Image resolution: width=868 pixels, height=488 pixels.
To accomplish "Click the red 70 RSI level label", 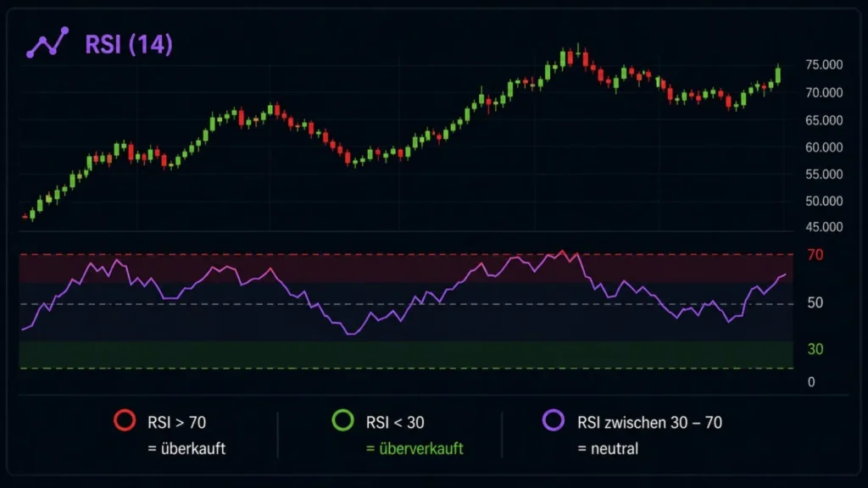I will (815, 254).
